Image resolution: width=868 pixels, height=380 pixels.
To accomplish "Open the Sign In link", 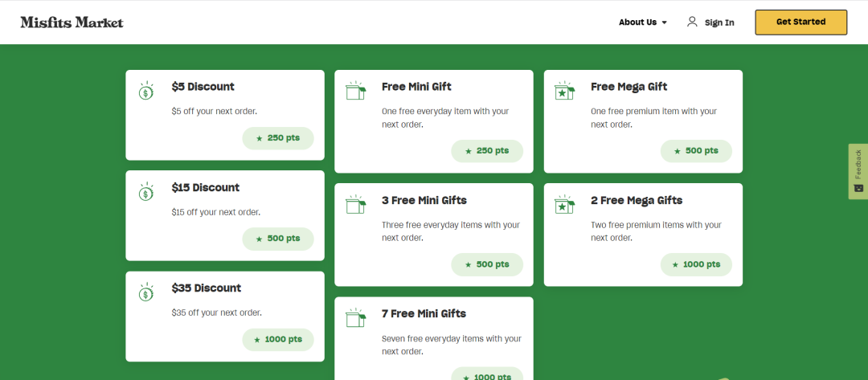I will [719, 22].
